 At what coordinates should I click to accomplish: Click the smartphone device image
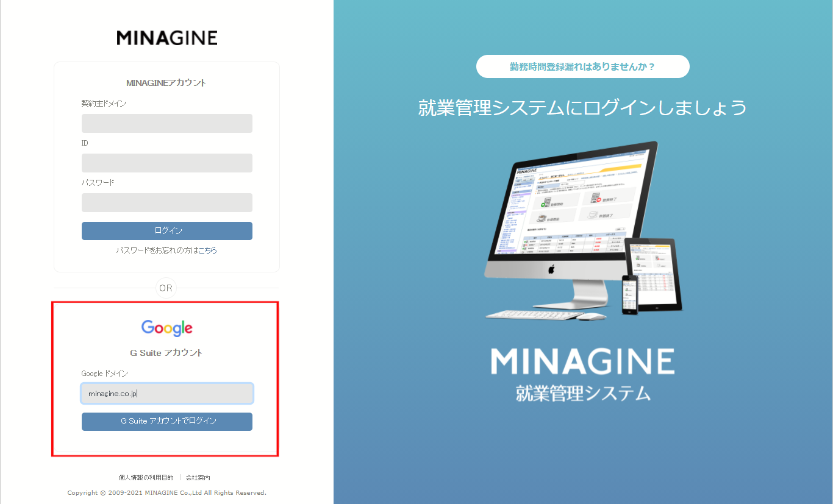point(630,294)
